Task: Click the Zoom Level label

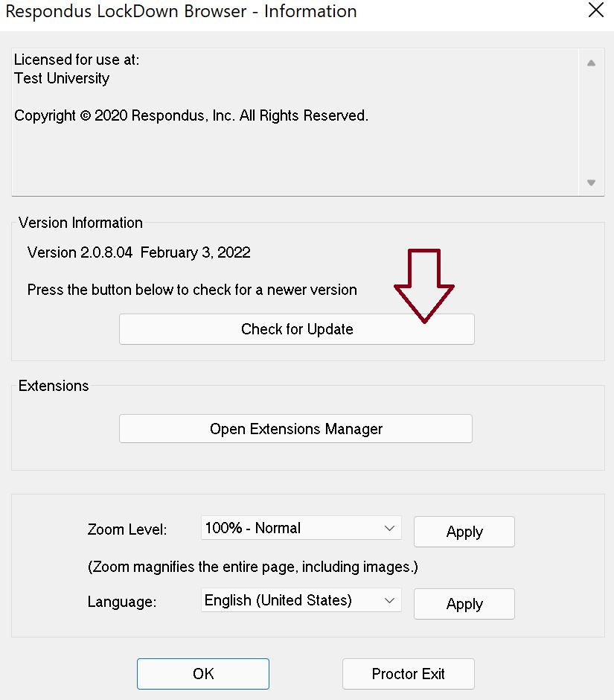Action: [127, 529]
